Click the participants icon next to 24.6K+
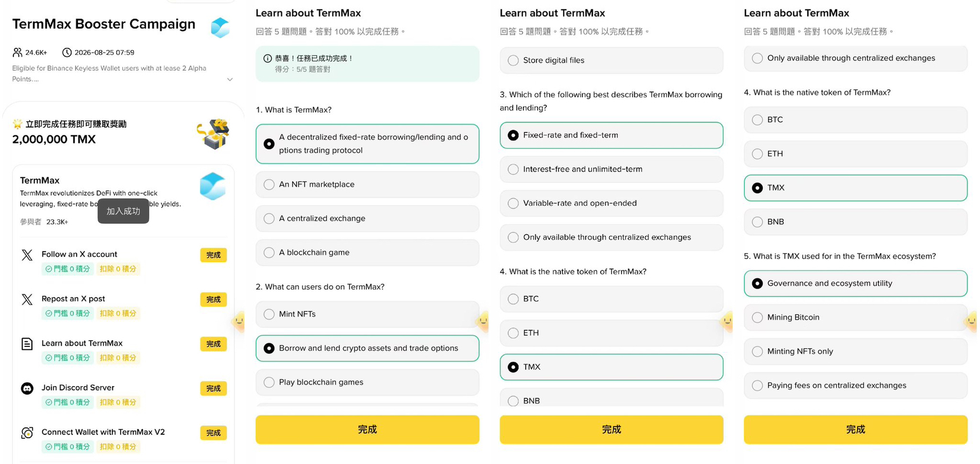980x464 pixels. tap(17, 53)
